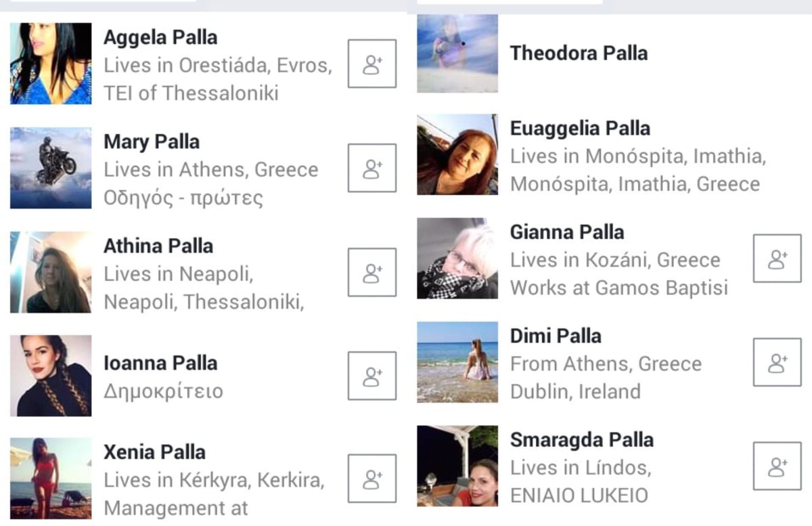This screenshot has height=526, width=812.
Task: Open Theodora Palla's profile name link
Action: (x=579, y=53)
